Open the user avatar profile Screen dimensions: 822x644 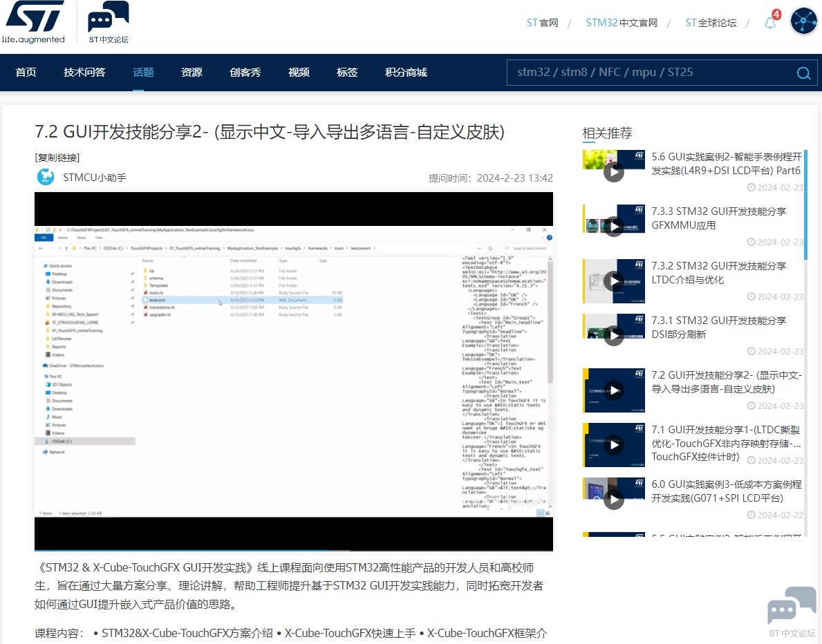coord(803,21)
